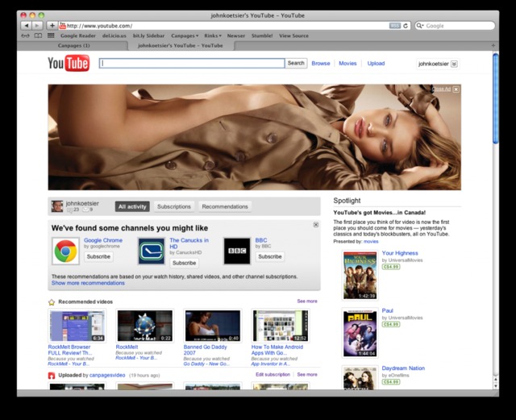The width and height of the screenshot is (516, 420).
Task: Click the View Source bookmark
Action: (x=293, y=35)
